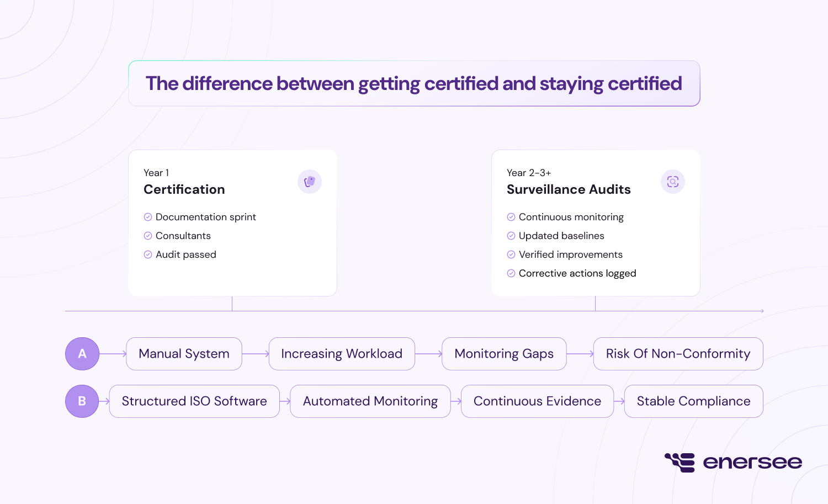Toggle the checkmark beside Corrective actions logged
The width and height of the screenshot is (828, 504).
point(511,273)
